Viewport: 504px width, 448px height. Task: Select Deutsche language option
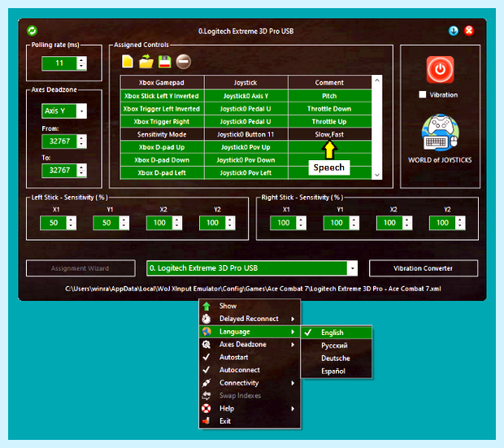(x=337, y=359)
